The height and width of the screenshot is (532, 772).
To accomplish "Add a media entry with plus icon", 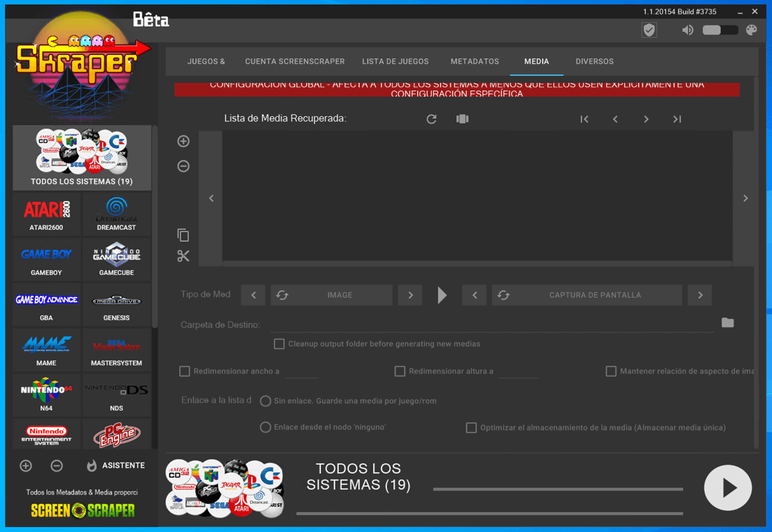I will click(183, 141).
